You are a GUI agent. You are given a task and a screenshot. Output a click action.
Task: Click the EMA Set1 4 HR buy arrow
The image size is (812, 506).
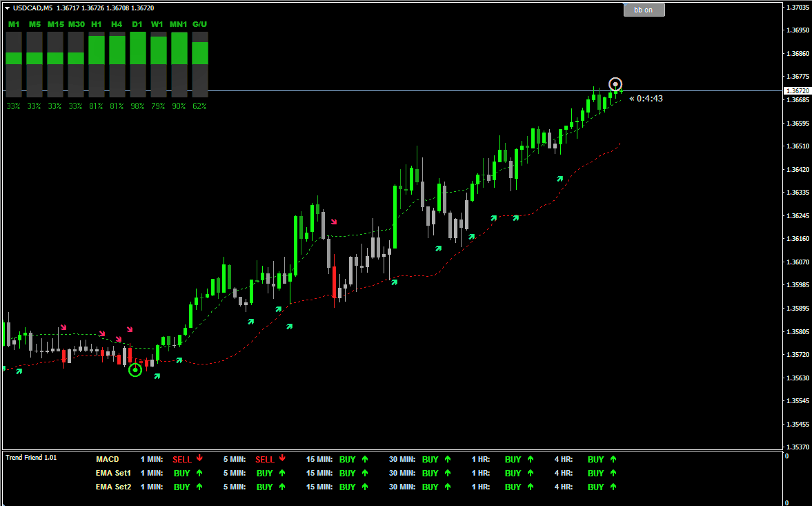click(613, 473)
